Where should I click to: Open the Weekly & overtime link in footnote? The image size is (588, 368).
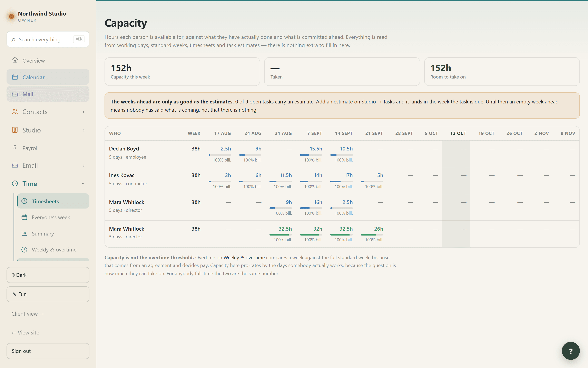coord(244,258)
